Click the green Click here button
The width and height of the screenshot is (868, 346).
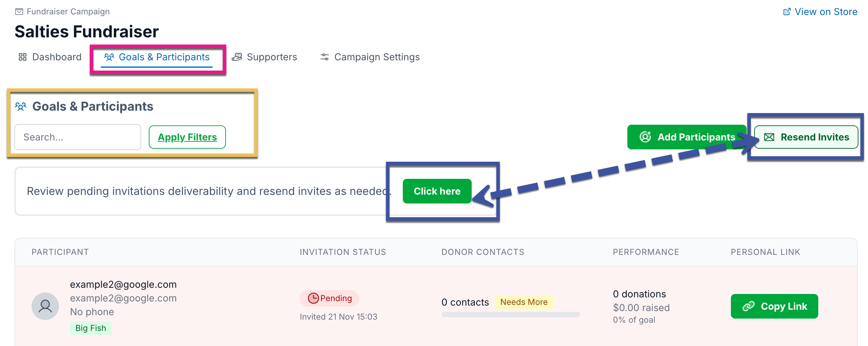coord(437,191)
